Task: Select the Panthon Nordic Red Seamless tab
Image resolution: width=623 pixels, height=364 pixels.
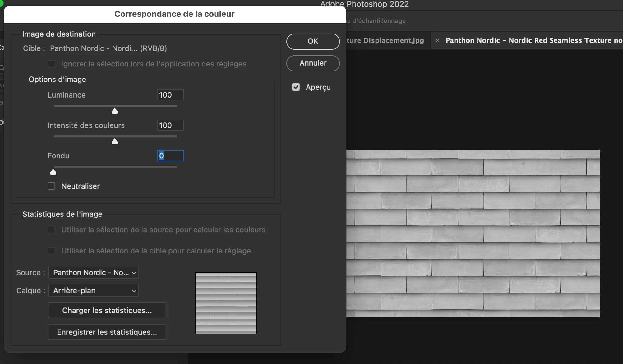Action: point(533,40)
